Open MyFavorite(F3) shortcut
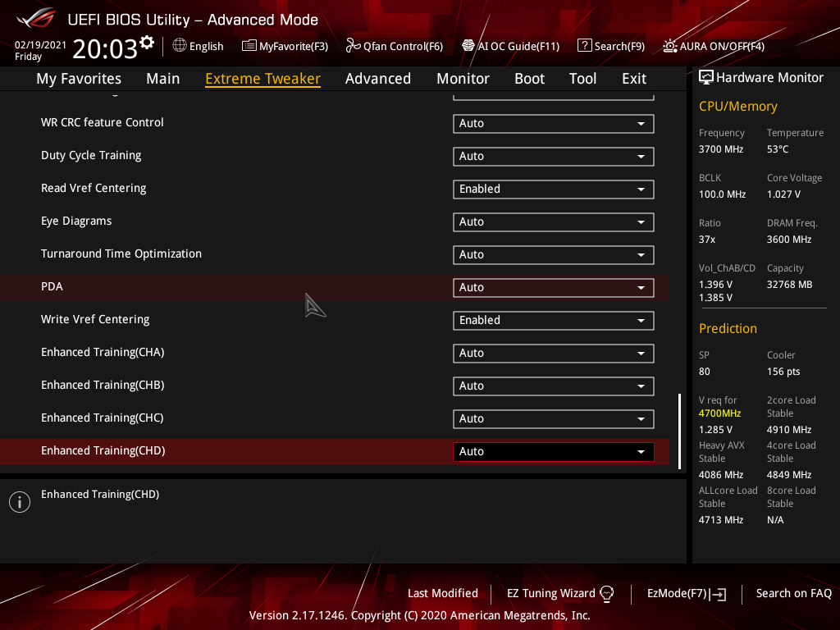This screenshot has width=840, height=630. click(x=285, y=46)
